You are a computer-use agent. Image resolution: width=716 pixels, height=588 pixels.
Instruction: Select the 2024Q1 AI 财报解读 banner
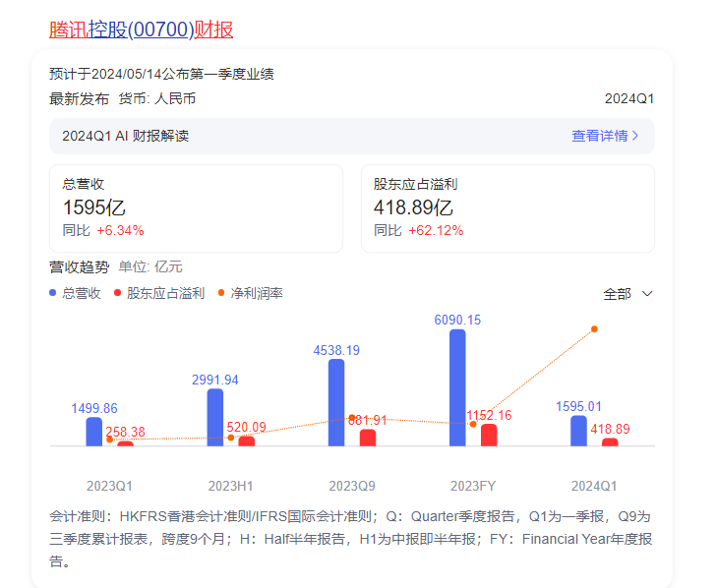(x=352, y=136)
